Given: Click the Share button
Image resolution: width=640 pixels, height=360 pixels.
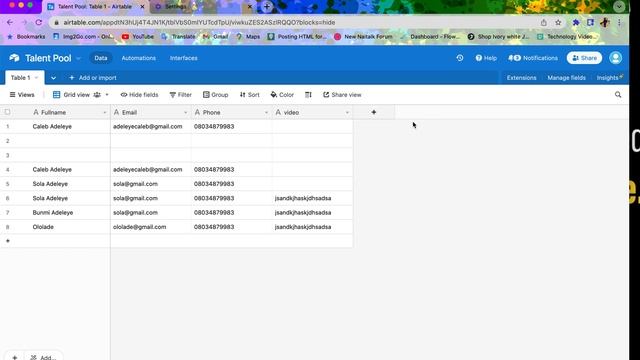Looking at the screenshot, I should [x=584, y=58].
